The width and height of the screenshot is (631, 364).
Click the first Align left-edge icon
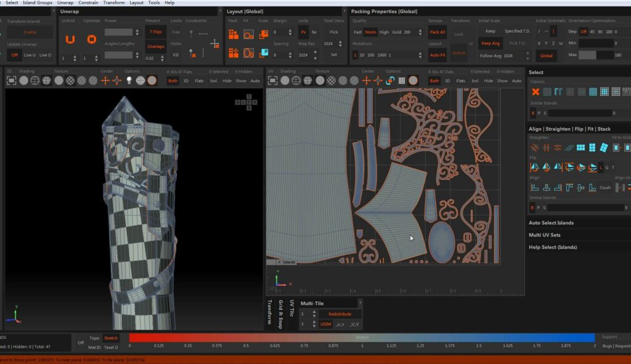(535, 187)
